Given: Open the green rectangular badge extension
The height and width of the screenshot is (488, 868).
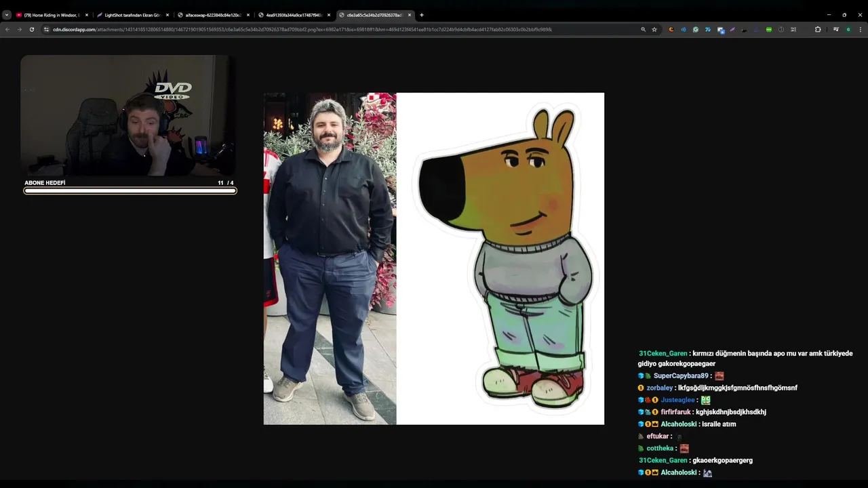Looking at the screenshot, I should click(x=769, y=29).
